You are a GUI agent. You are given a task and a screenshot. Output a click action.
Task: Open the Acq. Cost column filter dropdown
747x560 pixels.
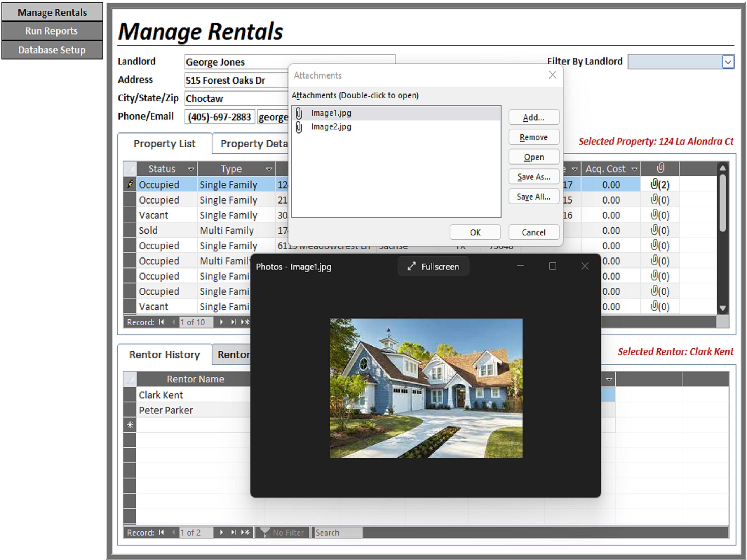[x=635, y=169]
